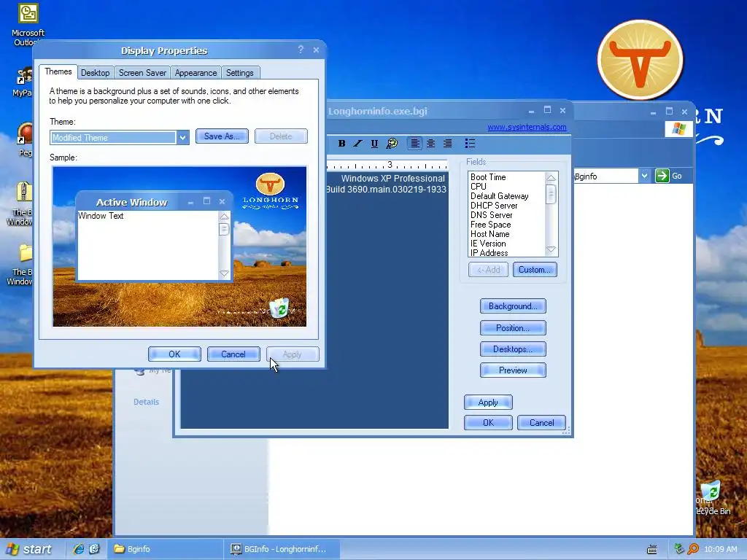This screenshot has height=560, width=747.
Task: Switch to the Appearance tab
Action: pyautogui.click(x=196, y=73)
